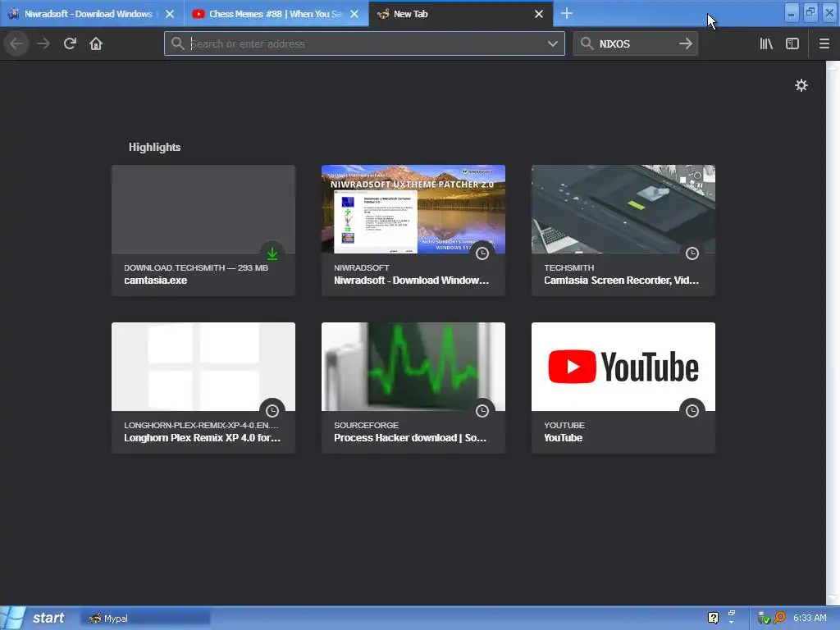Open the Process Hacker SourceForge thumbnail
The height and width of the screenshot is (630, 840).
coord(413,367)
